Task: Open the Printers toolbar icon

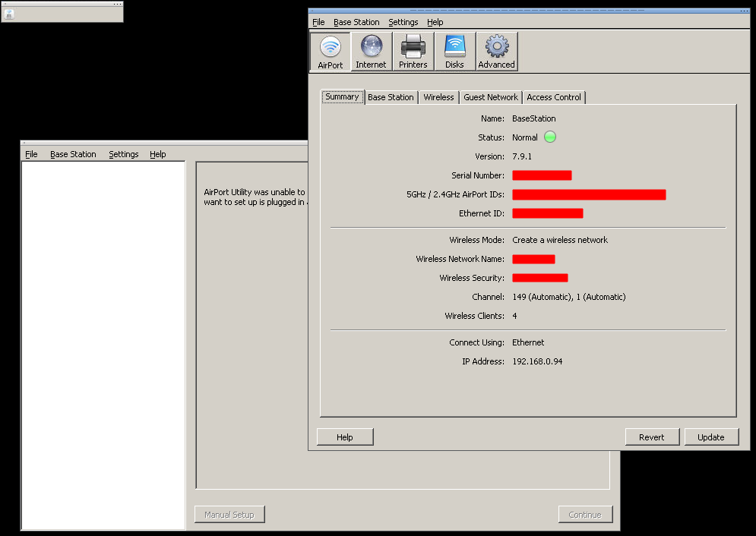Action: (413, 52)
